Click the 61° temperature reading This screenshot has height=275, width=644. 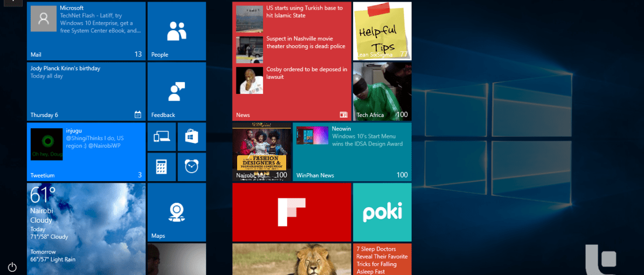43,195
